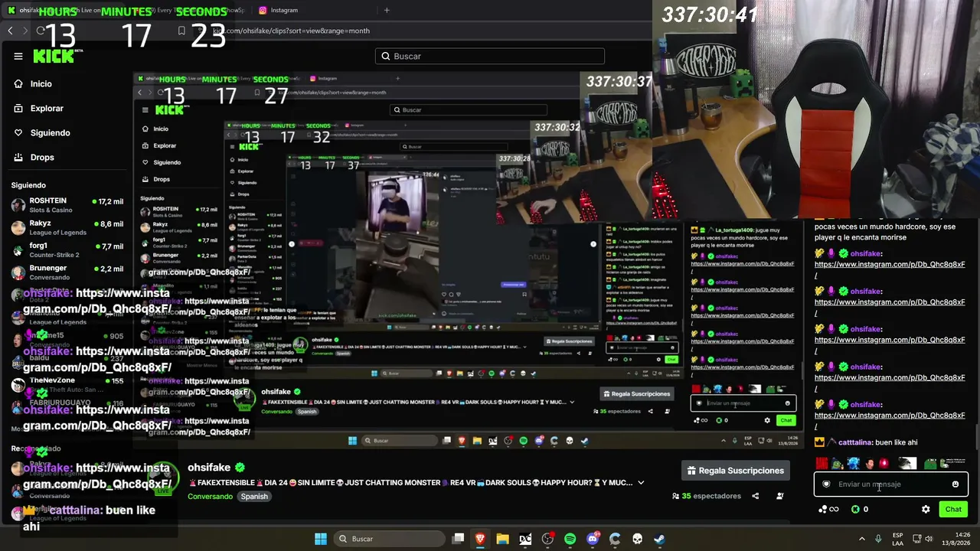Open the Windows Start menu
This screenshot has width=980, height=551.
[x=321, y=539]
